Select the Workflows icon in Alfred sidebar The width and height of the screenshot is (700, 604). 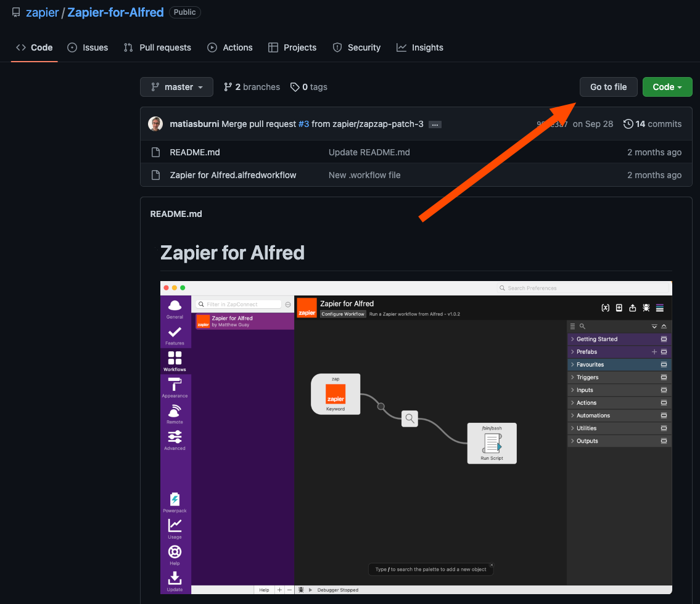(175, 361)
